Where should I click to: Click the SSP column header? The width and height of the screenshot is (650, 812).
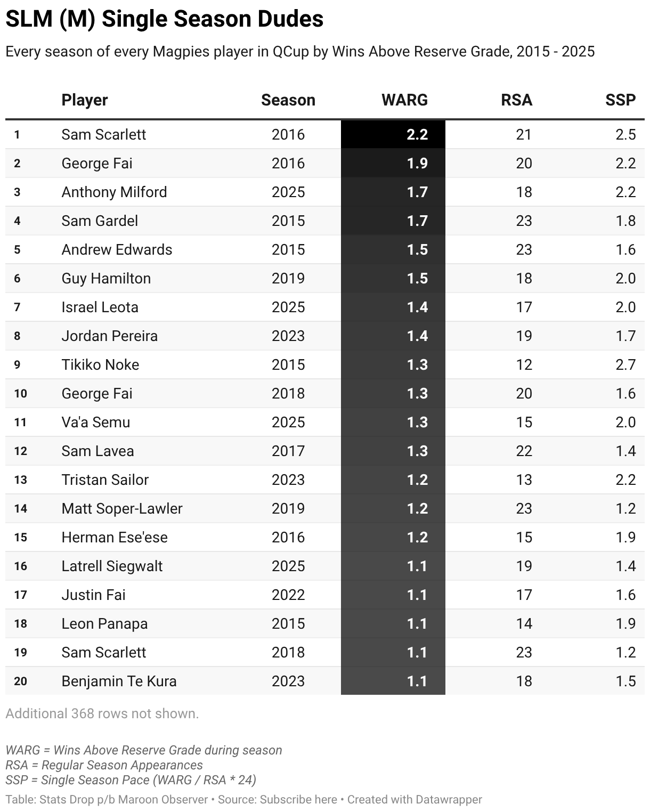pyautogui.click(x=620, y=100)
